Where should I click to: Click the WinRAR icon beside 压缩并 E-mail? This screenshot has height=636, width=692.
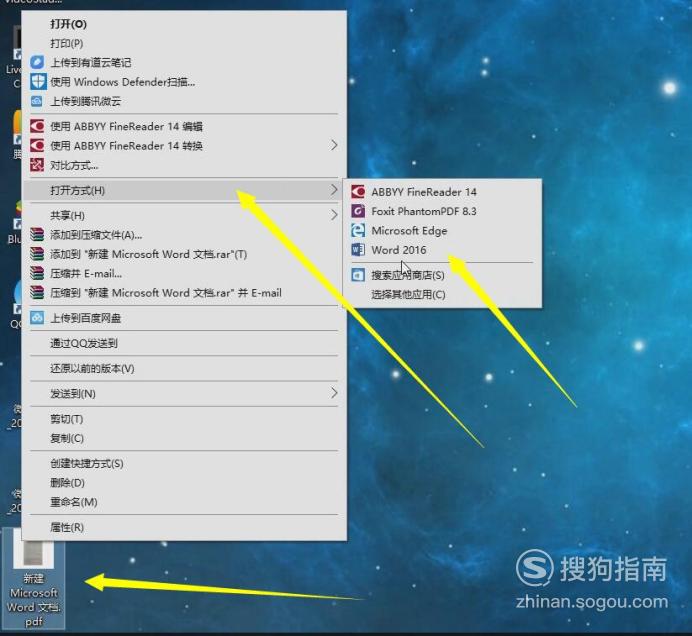click(x=37, y=273)
